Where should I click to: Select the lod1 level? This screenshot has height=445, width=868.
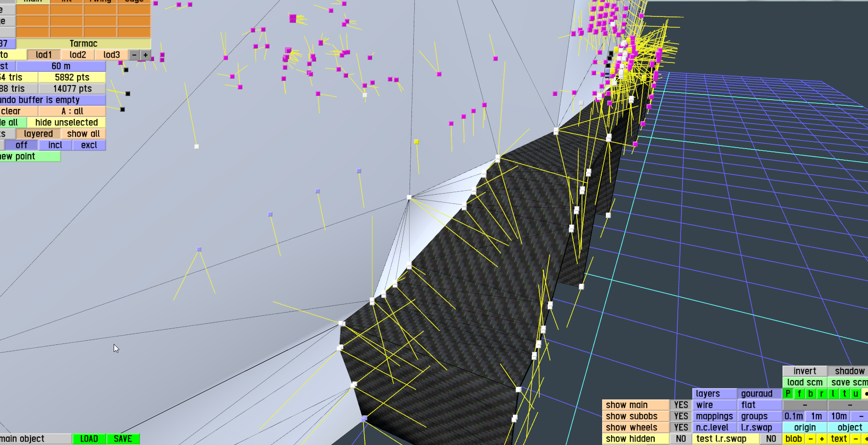coord(44,55)
